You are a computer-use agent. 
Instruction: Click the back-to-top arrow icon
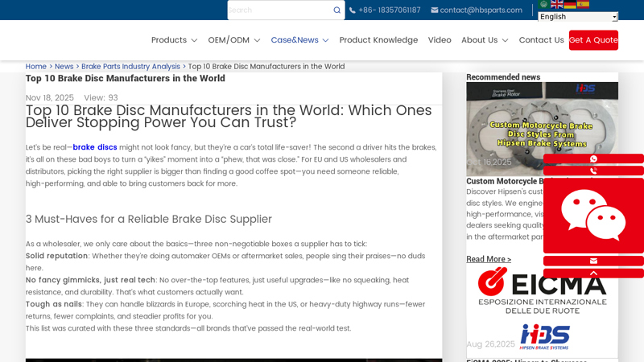click(593, 274)
